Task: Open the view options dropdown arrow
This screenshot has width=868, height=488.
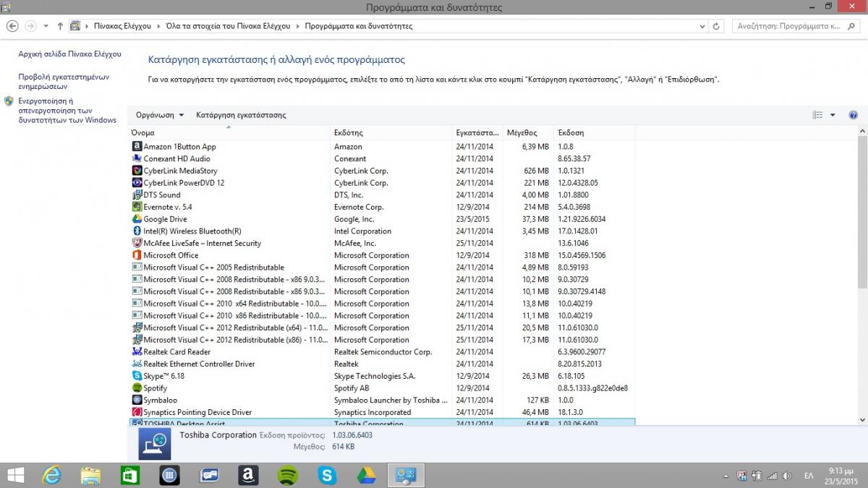Action: (833, 115)
